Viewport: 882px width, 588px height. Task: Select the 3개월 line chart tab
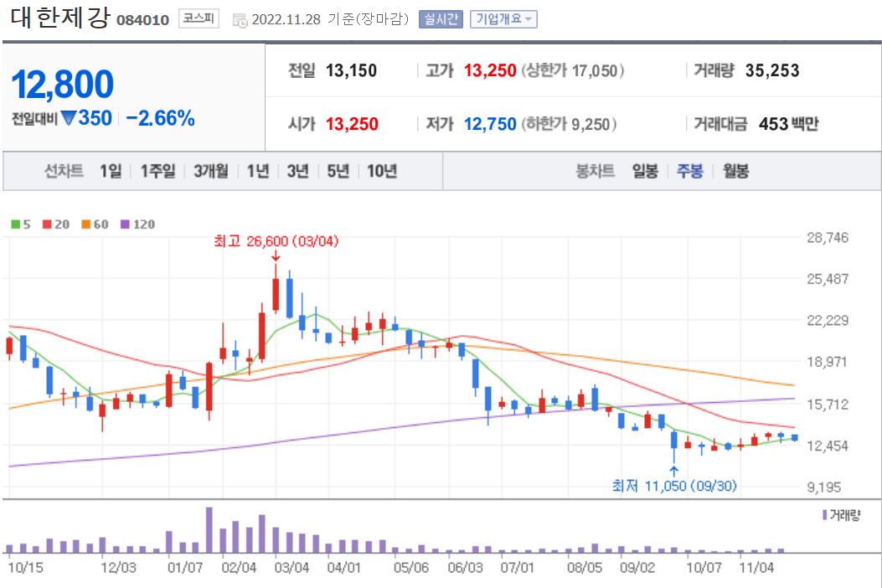211,171
